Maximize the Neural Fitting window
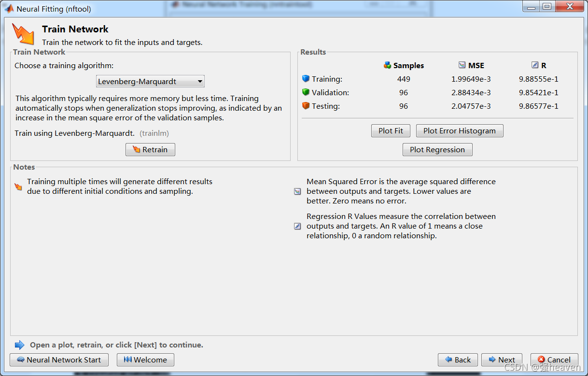 pos(546,7)
